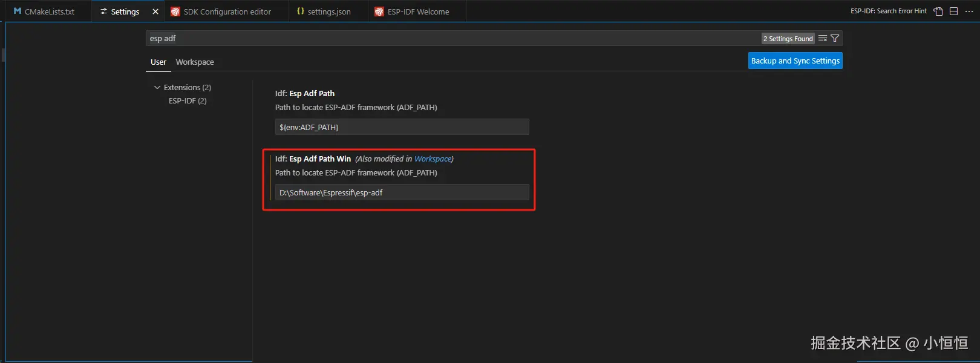The width and height of the screenshot is (980, 363).
Task: Click the '2 Settings Found' count badge
Action: coord(788,38)
